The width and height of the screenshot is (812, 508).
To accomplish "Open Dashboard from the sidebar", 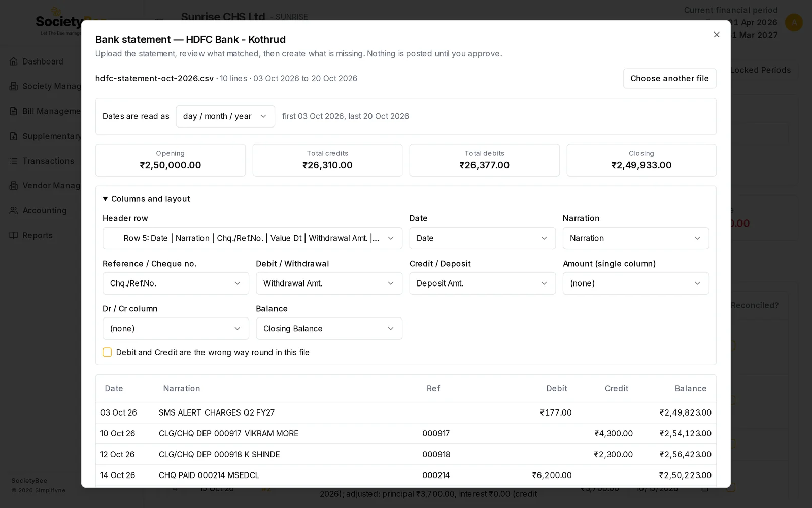I will pyautogui.click(x=43, y=61).
